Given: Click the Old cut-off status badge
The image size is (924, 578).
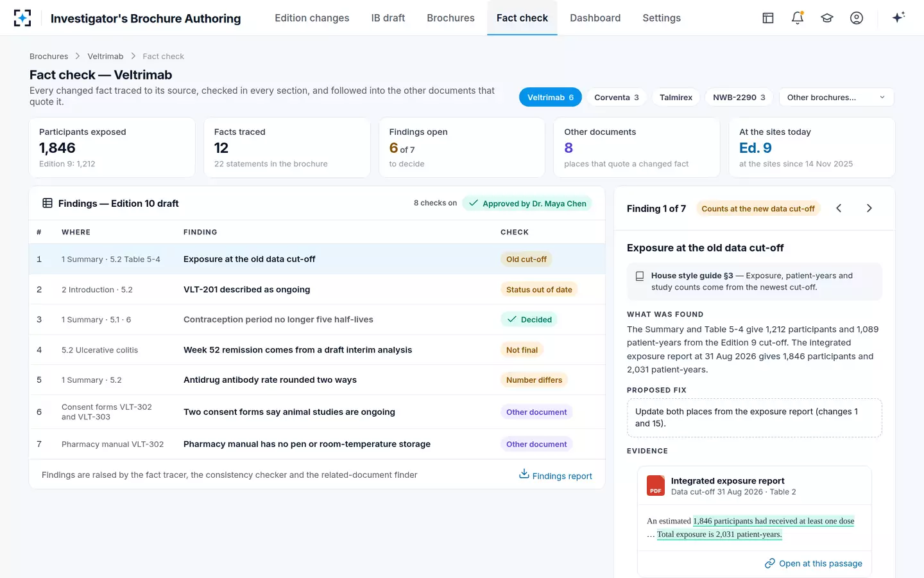Looking at the screenshot, I should point(526,259).
